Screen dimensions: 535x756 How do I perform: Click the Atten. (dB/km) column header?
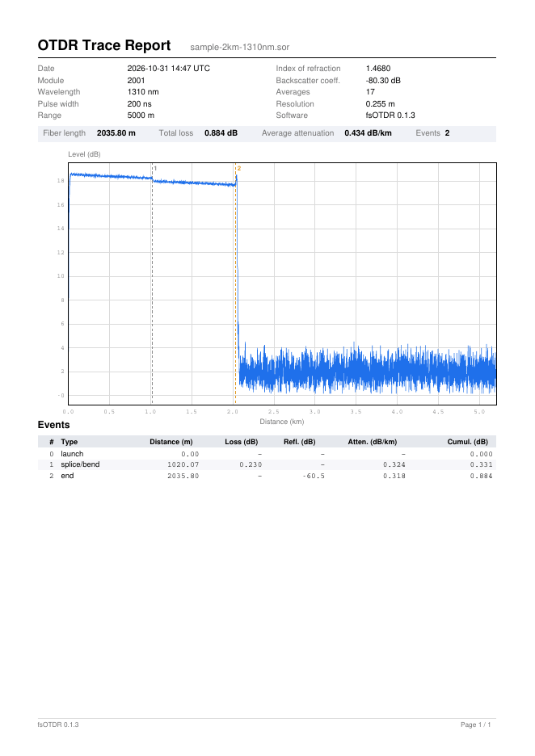point(373,442)
